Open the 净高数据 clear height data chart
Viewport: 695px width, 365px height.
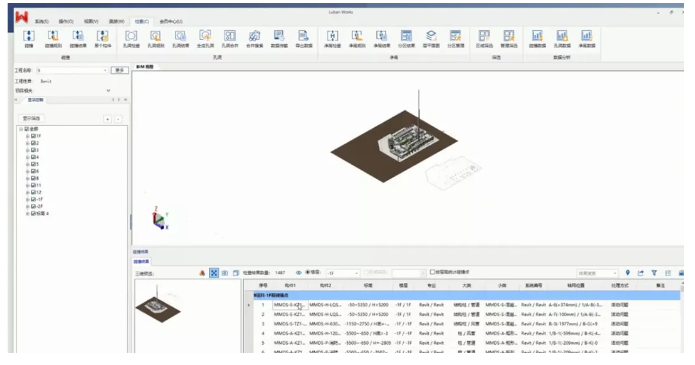tap(587, 39)
